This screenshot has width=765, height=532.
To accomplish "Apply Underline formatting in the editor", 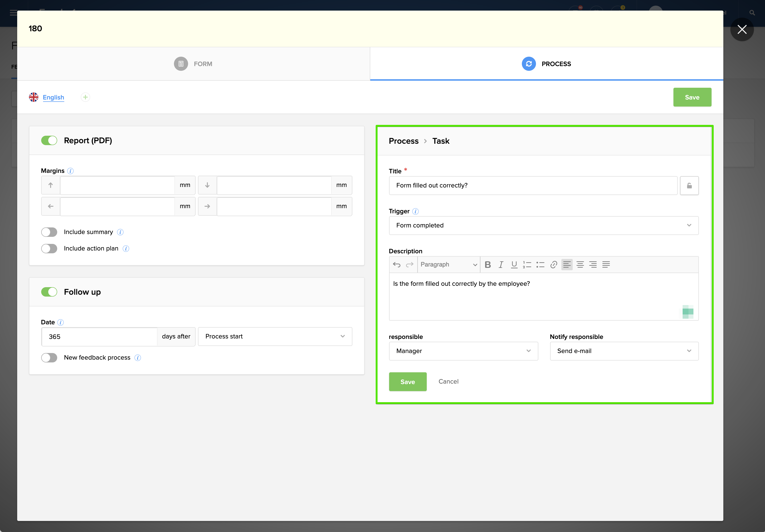I will 514,265.
